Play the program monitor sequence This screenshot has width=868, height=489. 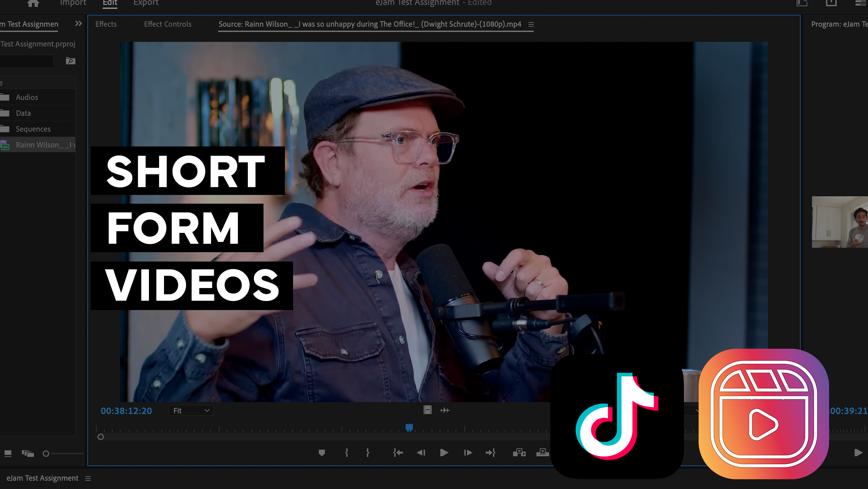tap(858, 453)
